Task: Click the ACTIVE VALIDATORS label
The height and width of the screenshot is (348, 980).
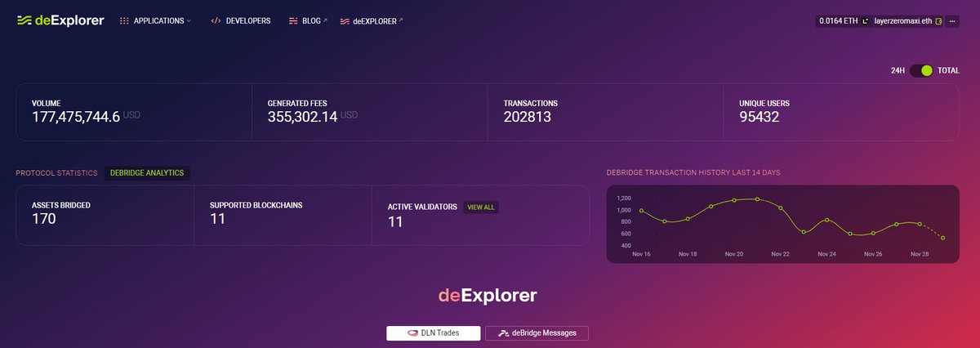Action: pos(422,207)
